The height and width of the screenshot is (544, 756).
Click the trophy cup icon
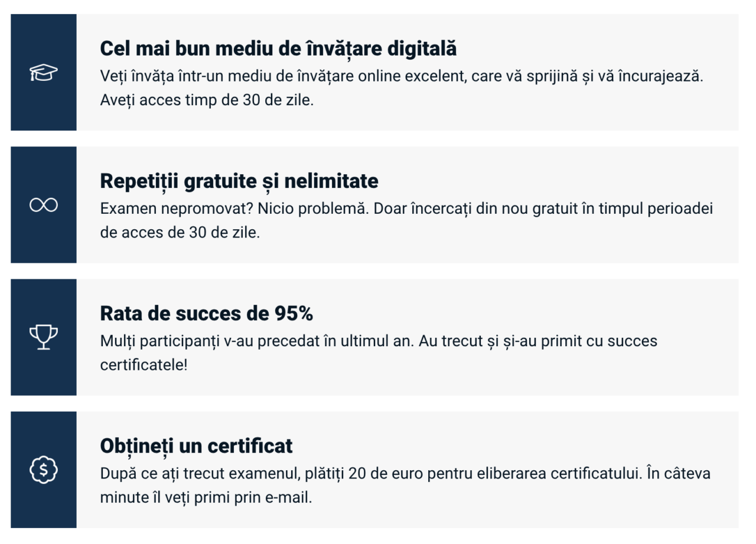pyautogui.click(x=44, y=337)
